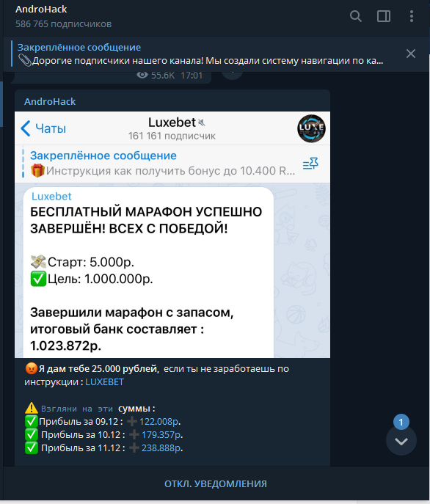Click the 238.888р profit link
Viewport: 430px width, 504px height.
coord(161,448)
